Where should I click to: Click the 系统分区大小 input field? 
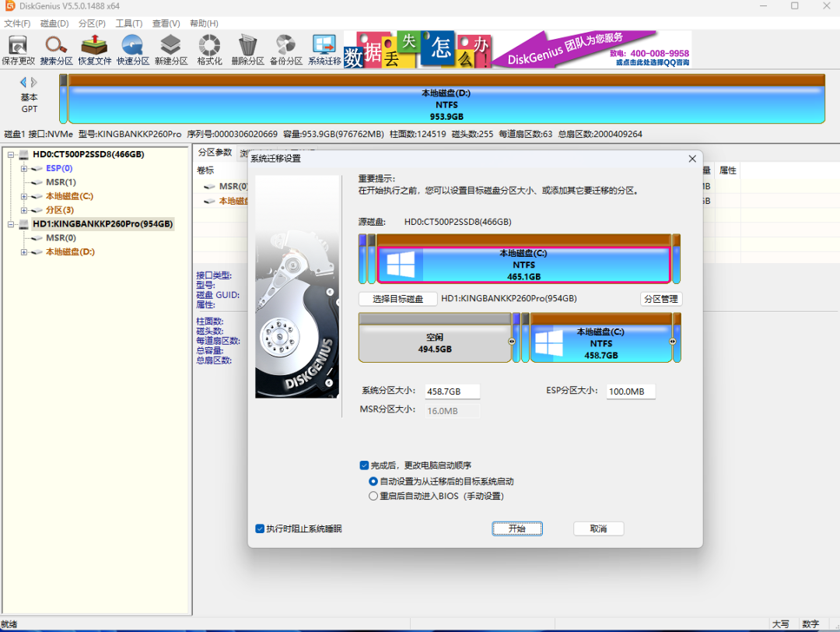coord(452,391)
